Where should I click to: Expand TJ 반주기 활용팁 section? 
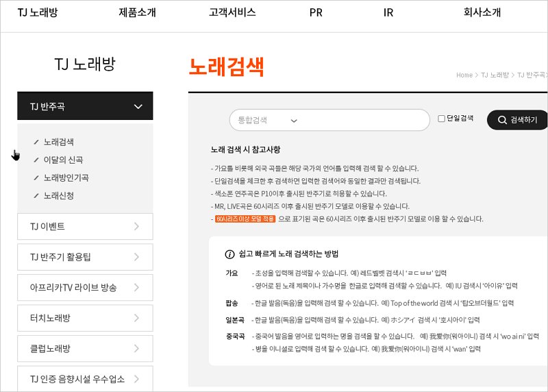click(85, 257)
